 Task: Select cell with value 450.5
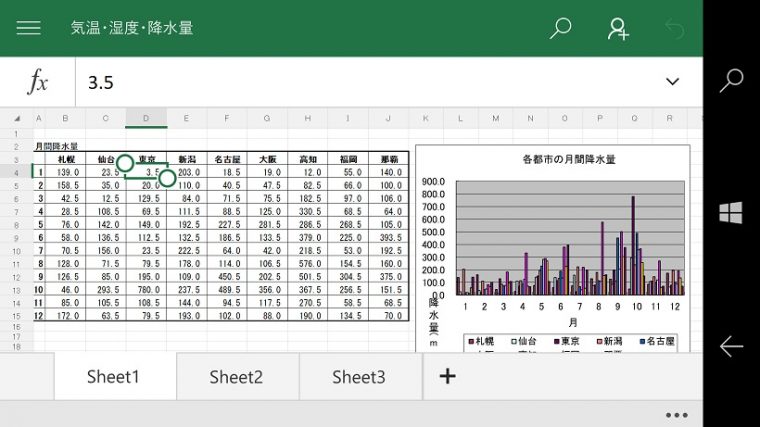pyautogui.click(x=227, y=277)
